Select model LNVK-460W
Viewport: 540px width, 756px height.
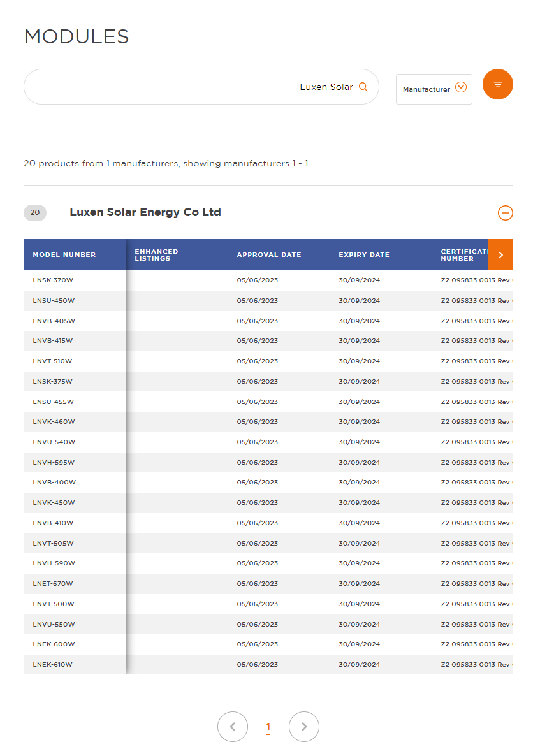point(54,421)
